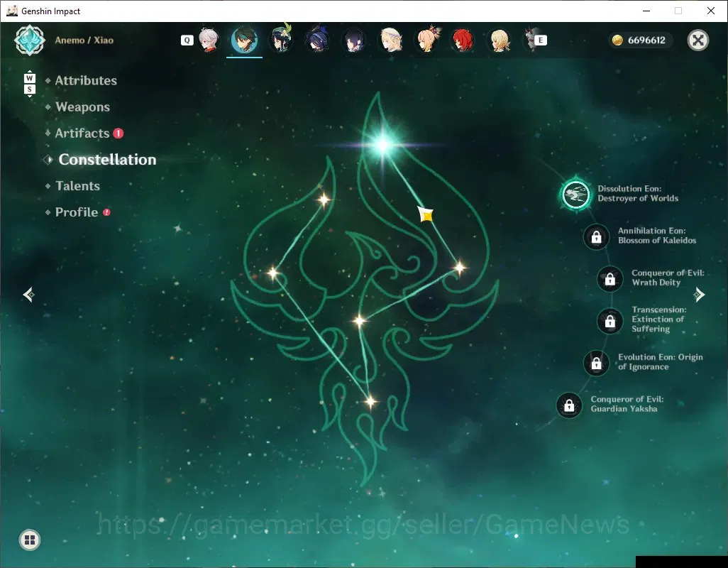728x568 pixels.
Task: Click the S down-navigation key indicator
Action: pyautogui.click(x=29, y=89)
